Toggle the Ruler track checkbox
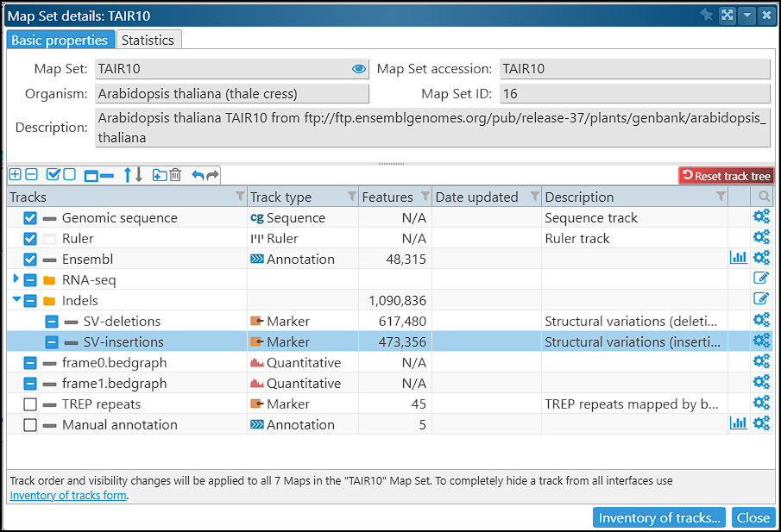Viewport: 781px width, 532px height. (30, 239)
